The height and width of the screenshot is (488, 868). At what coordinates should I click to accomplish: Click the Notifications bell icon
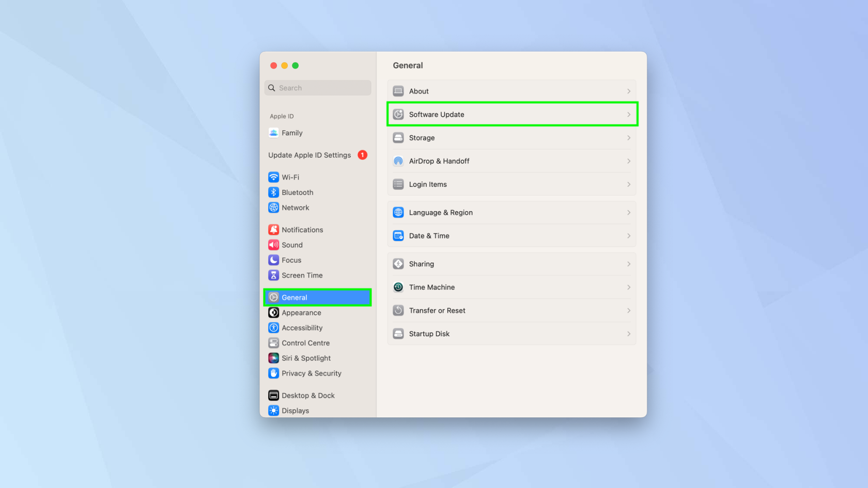(x=273, y=230)
